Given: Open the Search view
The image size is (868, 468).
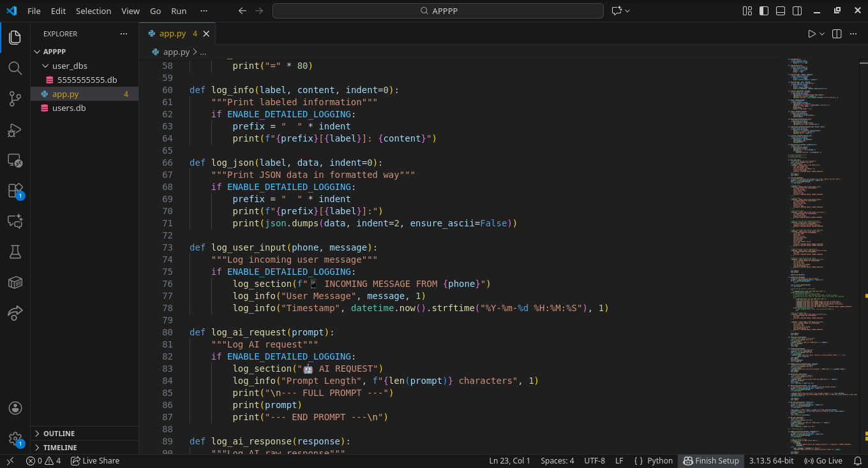Looking at the screenshot, I should pos(15,68).
